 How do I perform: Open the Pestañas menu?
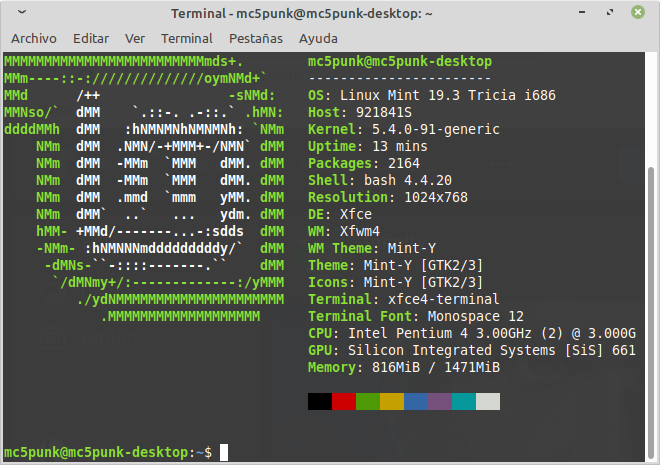(x=256, y=39)
